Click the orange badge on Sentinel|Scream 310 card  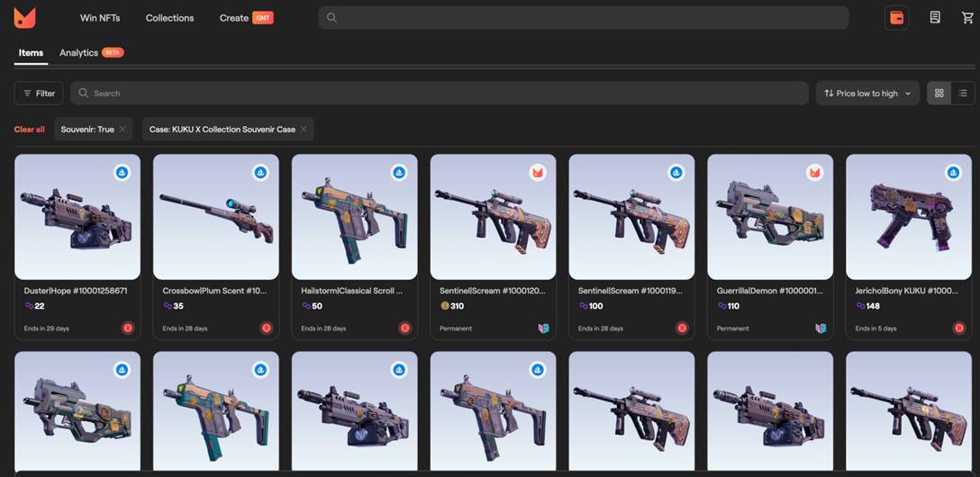(538, 172)
